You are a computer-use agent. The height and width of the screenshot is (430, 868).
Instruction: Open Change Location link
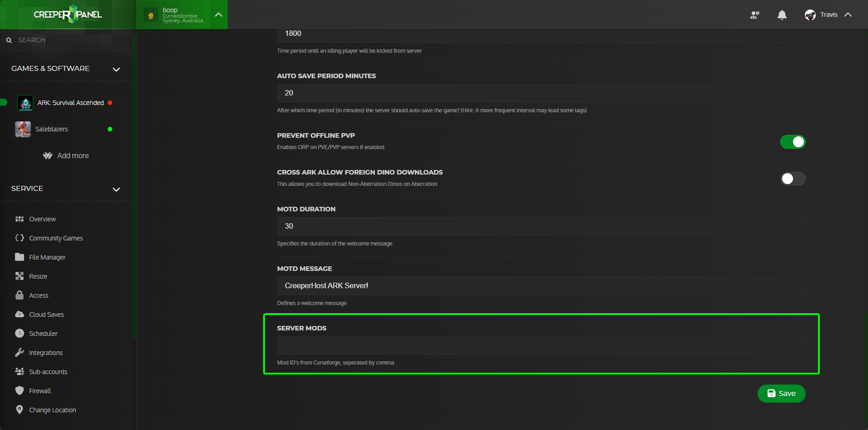[x=52, y=410]
